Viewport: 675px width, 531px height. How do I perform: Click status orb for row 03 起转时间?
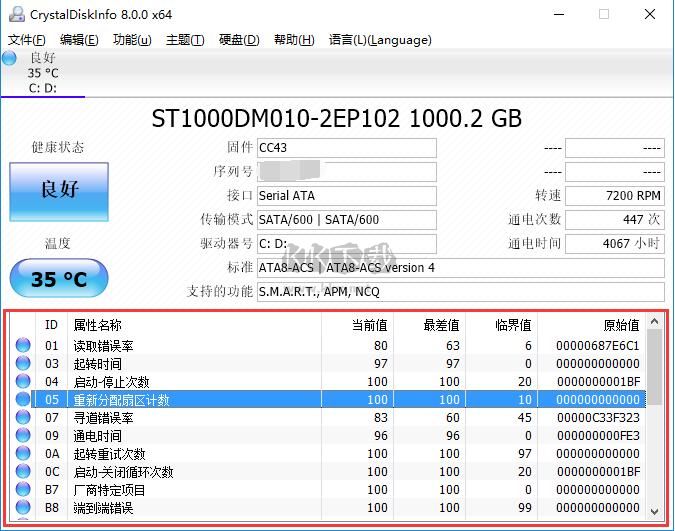23,363
